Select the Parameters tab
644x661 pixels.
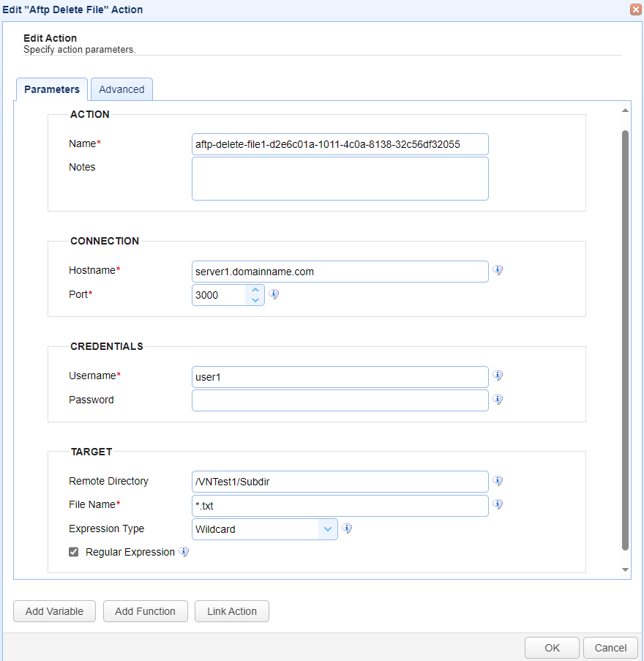point(51,89)
